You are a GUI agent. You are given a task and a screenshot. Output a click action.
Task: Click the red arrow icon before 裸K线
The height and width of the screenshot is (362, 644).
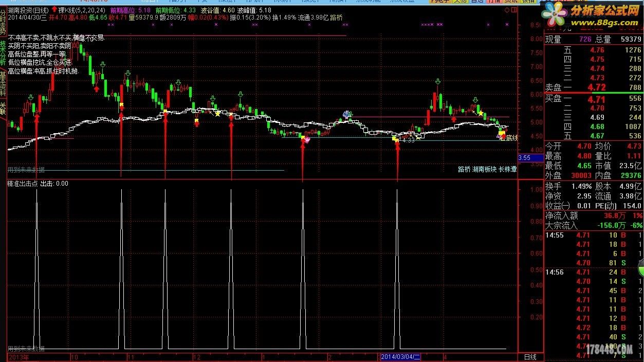55,9
